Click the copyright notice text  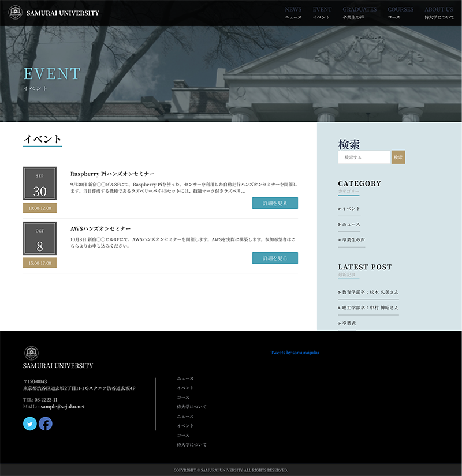(230, 470)
